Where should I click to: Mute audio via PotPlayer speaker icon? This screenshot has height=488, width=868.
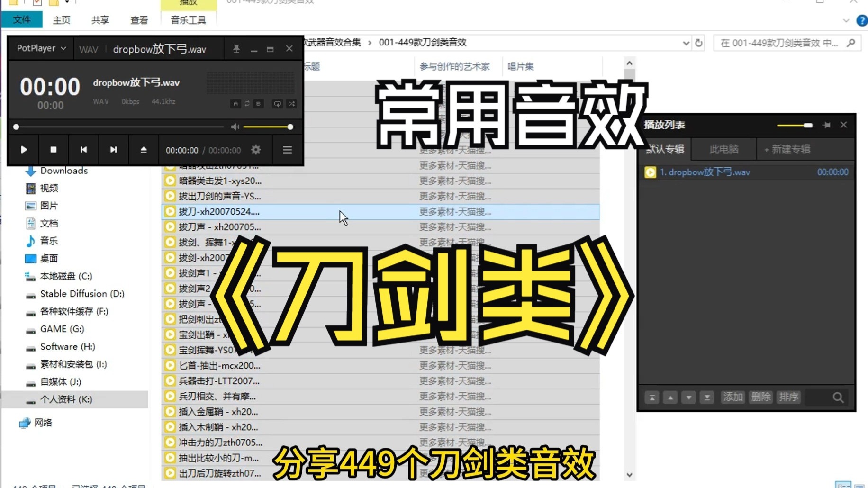coord(235,127)
